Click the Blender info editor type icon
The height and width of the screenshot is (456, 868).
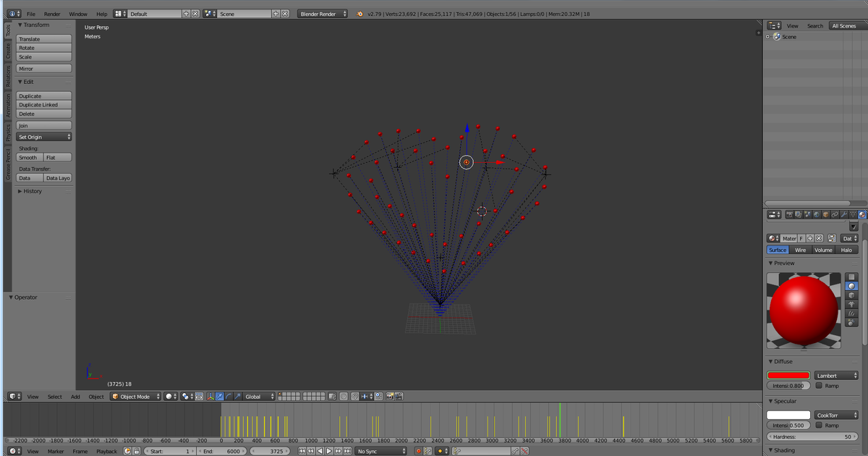click(12, 14)
